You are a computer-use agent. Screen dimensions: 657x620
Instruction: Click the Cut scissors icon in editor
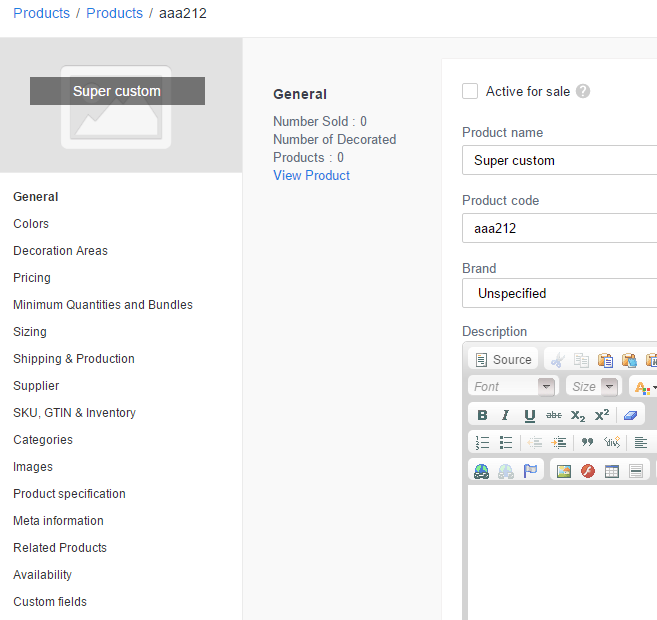pyautogui.click(x=557, y=360)
